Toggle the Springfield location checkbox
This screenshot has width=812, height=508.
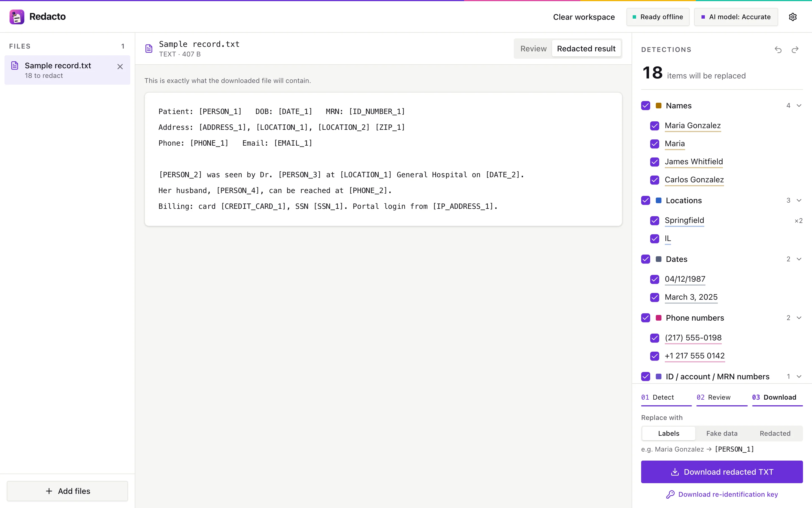coord(655,221)
